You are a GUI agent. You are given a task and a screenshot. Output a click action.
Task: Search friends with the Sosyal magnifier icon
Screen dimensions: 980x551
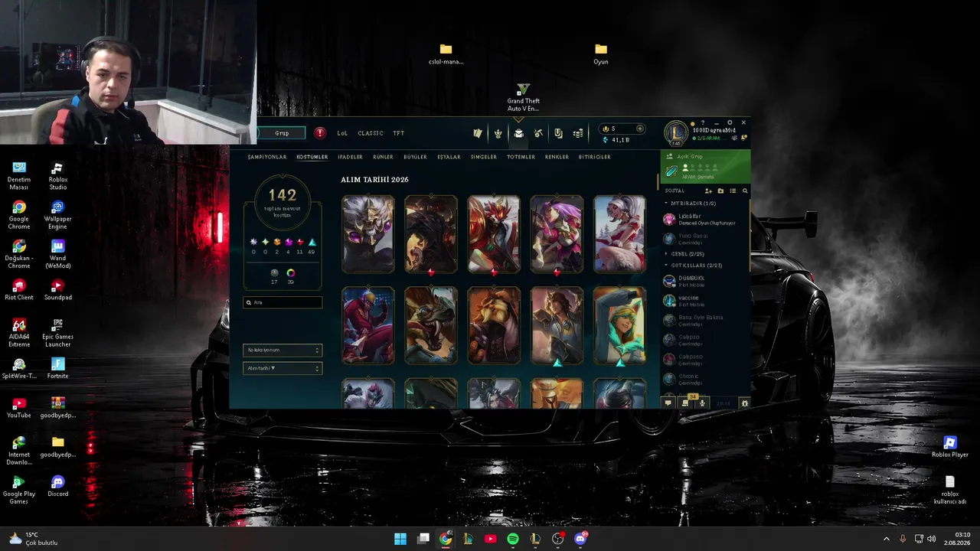tap(745, 191)
